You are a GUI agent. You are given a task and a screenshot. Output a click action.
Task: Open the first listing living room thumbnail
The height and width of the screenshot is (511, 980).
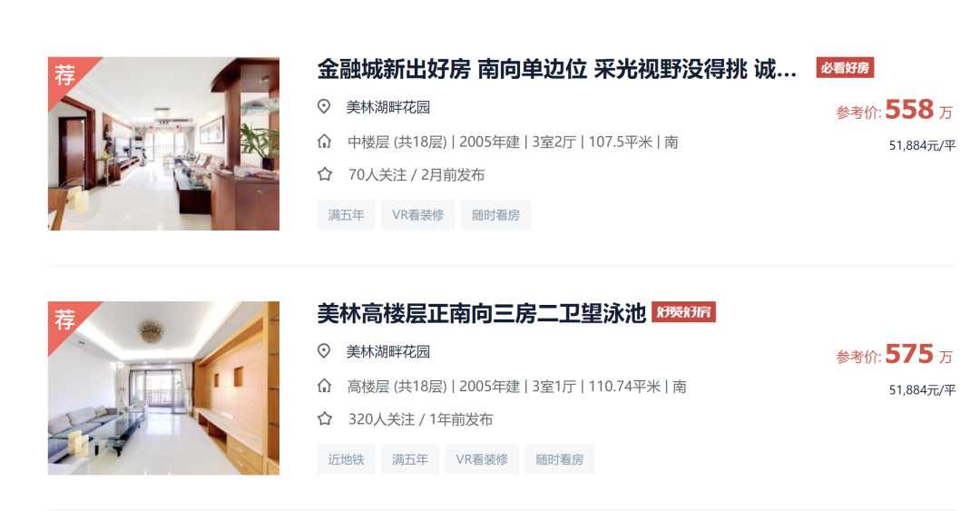(163, 143)
